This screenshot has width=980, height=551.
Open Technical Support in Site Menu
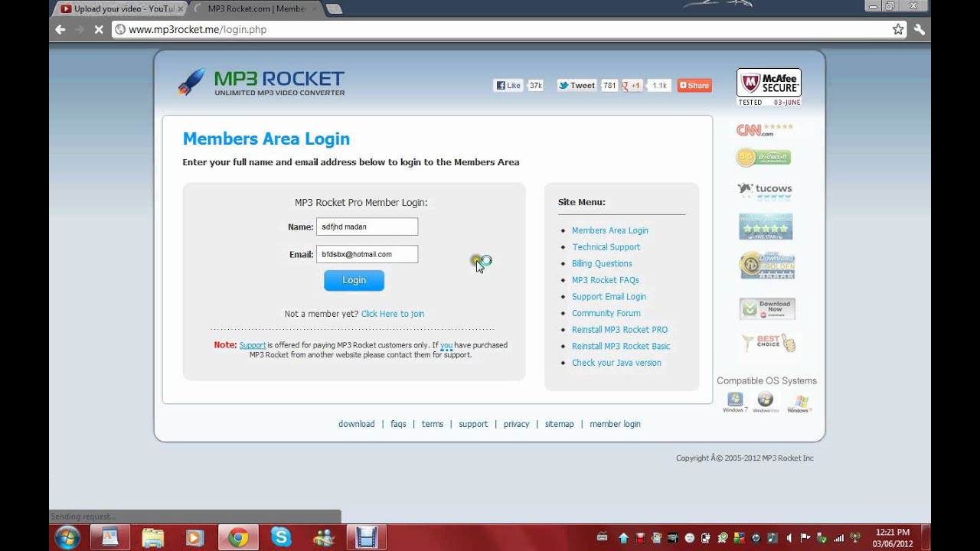pos(606,247)
